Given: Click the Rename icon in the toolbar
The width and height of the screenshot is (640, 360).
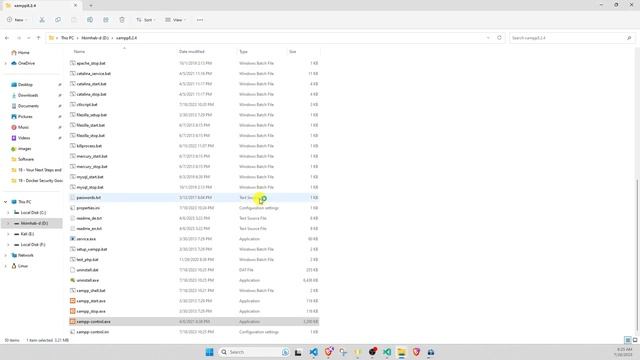Looking at the screenshot, I should [90, 20].
